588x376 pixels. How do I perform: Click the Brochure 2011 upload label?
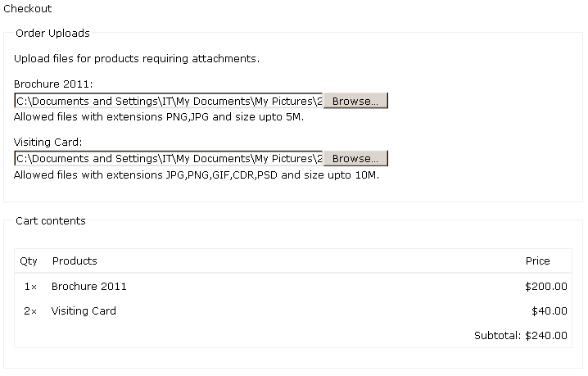(53, 84)
